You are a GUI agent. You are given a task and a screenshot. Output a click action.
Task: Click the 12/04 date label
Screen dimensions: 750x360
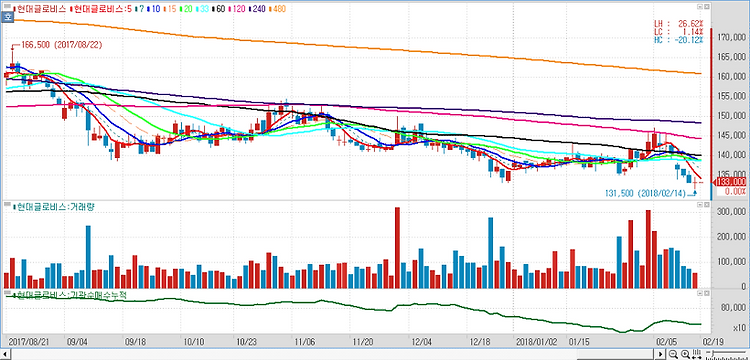click(422, 342)
